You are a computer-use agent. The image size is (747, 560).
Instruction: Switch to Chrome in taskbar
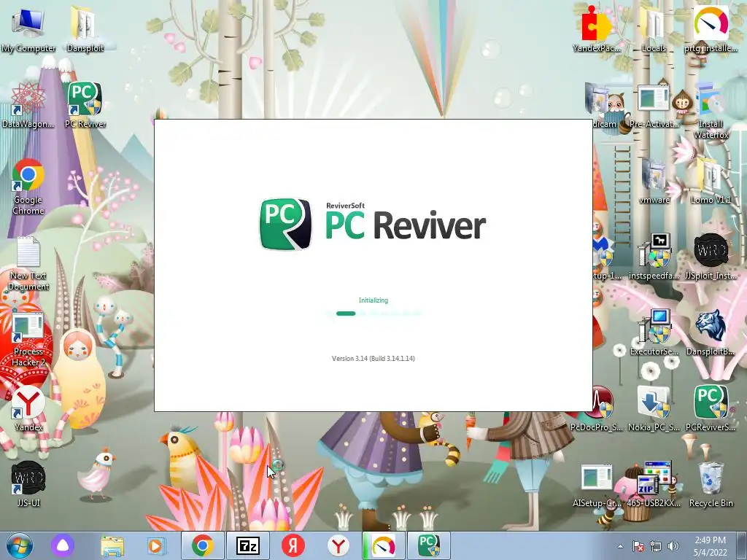coord(203,545)
